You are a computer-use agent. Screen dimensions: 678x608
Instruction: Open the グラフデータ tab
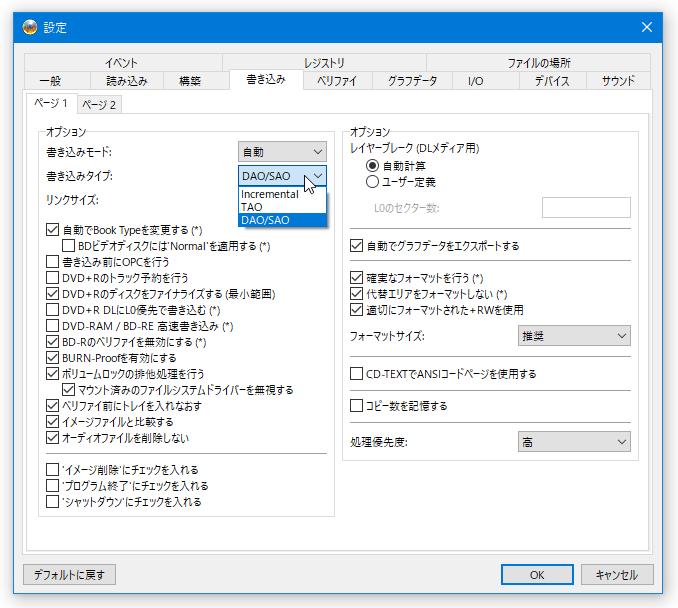click(x=412, y=81)
